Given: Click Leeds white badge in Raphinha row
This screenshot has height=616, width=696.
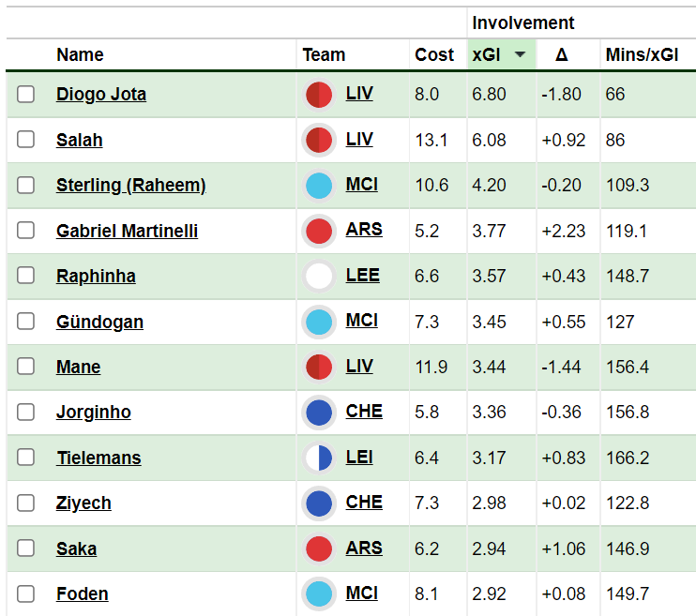Looking at the screenshot, I should point(319,276).
